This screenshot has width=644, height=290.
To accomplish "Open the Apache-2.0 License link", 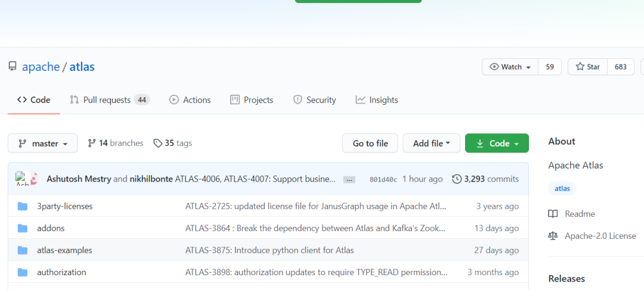I will tap(600, 236).
